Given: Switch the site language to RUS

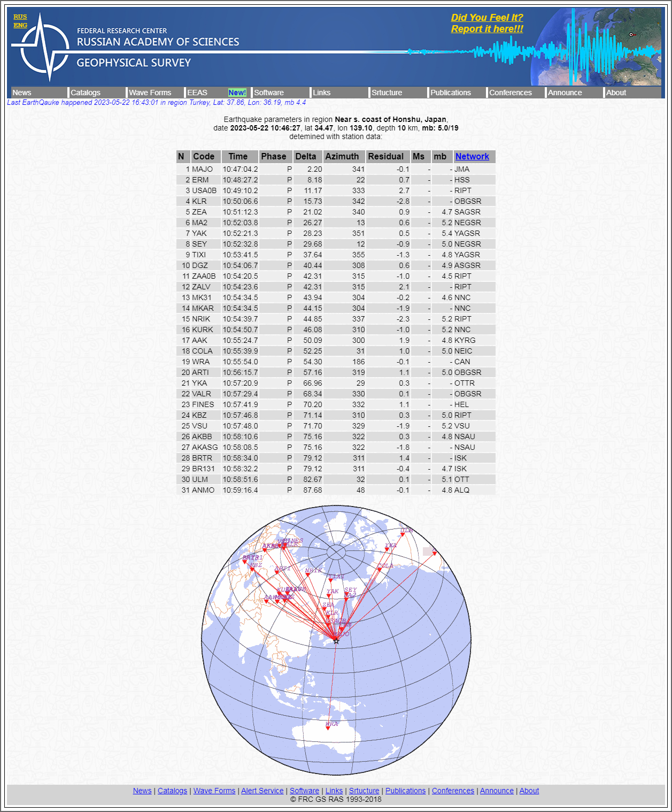Looking at the screenshot, I should pyautogui.click(x=20, y=17).
